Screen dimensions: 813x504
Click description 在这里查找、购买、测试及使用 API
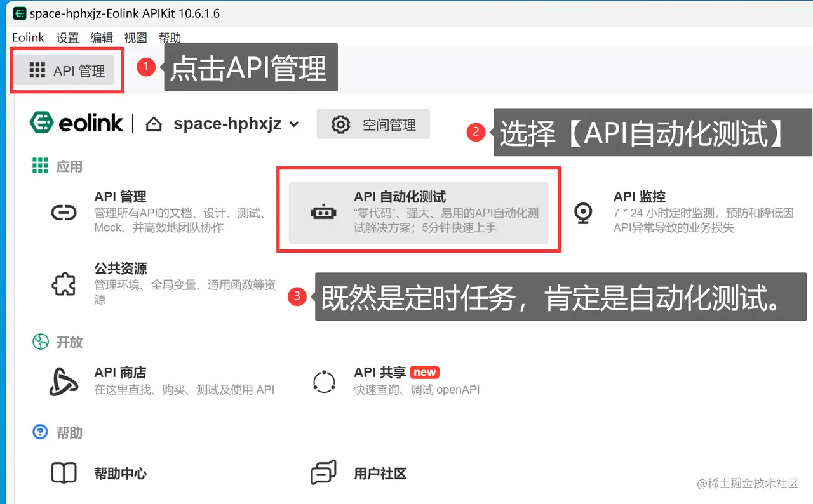coord(184,390)
